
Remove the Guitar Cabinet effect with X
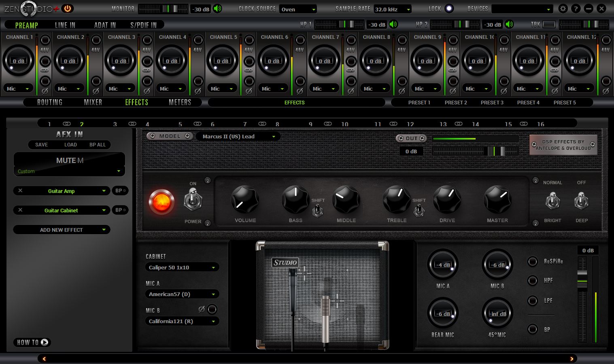(x=20, y=210)
